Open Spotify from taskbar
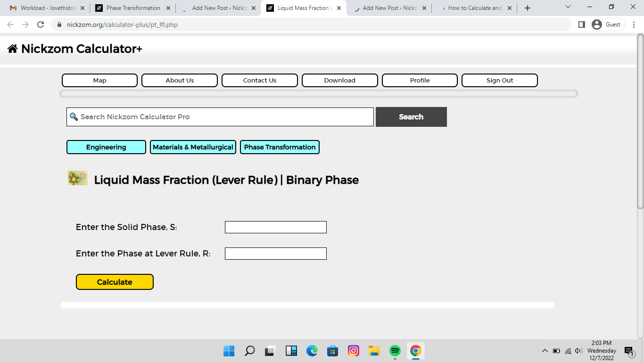The width and height of the screenshot is (644, 362). click(395, 351)
